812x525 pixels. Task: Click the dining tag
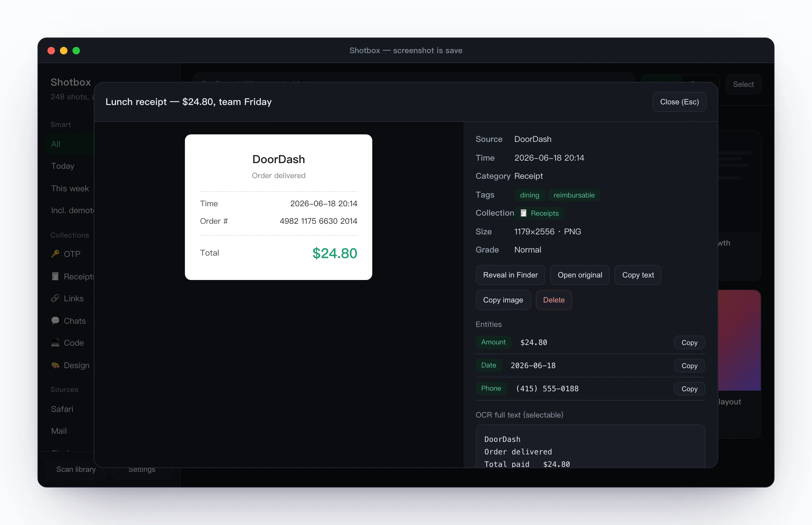point(529,195)
